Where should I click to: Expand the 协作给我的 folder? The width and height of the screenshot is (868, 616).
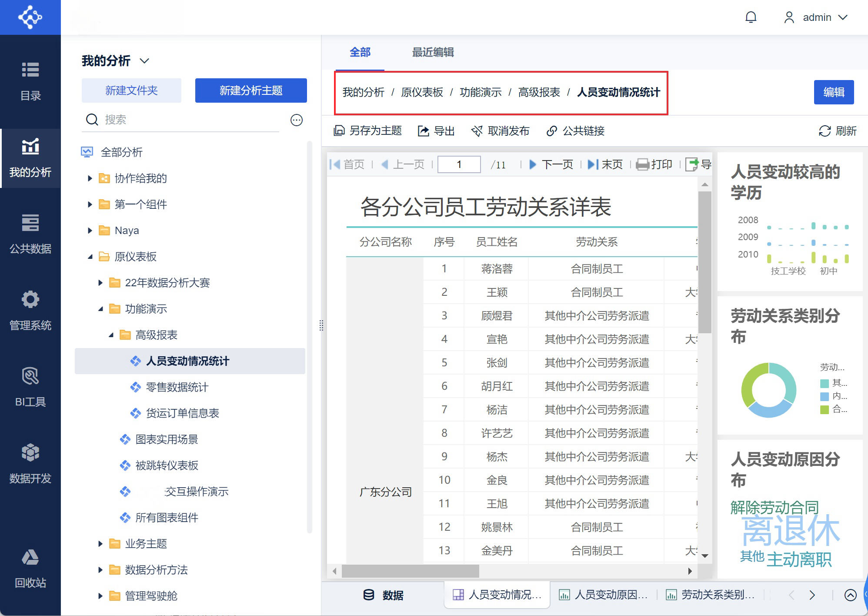pyautogui.click(x=90, y=178)
